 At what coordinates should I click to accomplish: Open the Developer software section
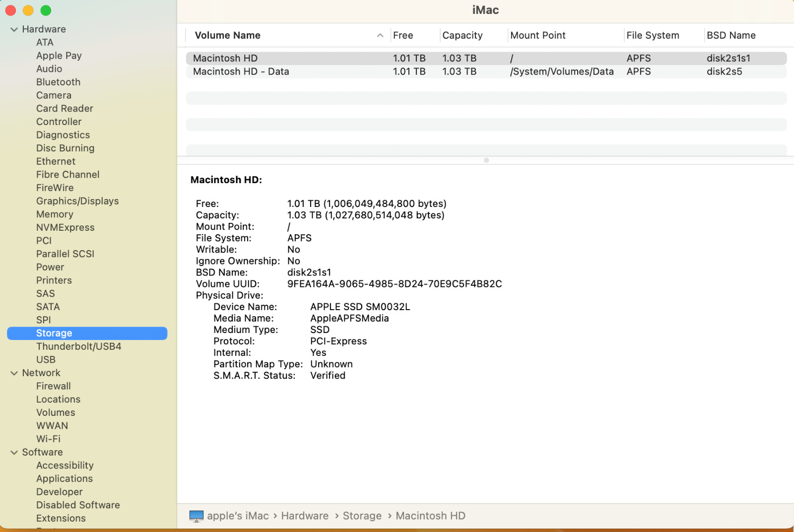coord(60,492)
